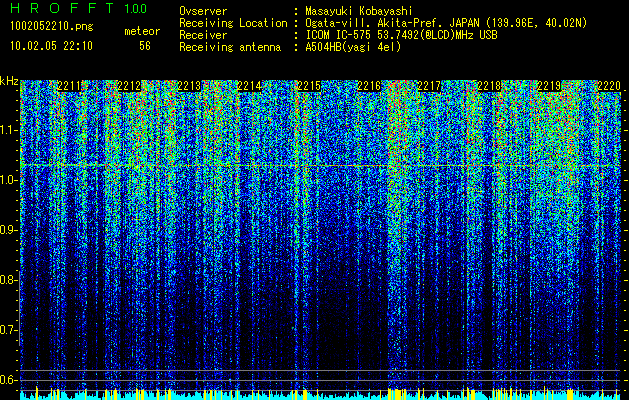The image size is (629, 400).
Task: Click the 2213 time marker
Action: (x=189, y=86)
